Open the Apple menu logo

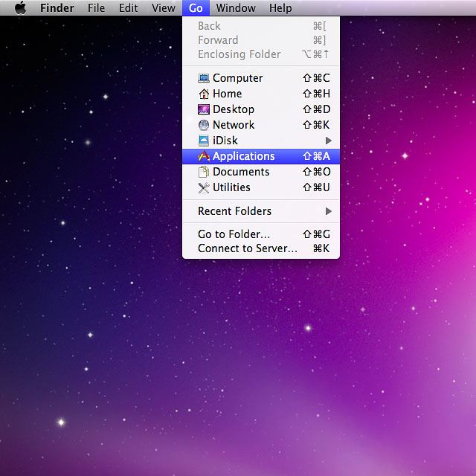20,7
